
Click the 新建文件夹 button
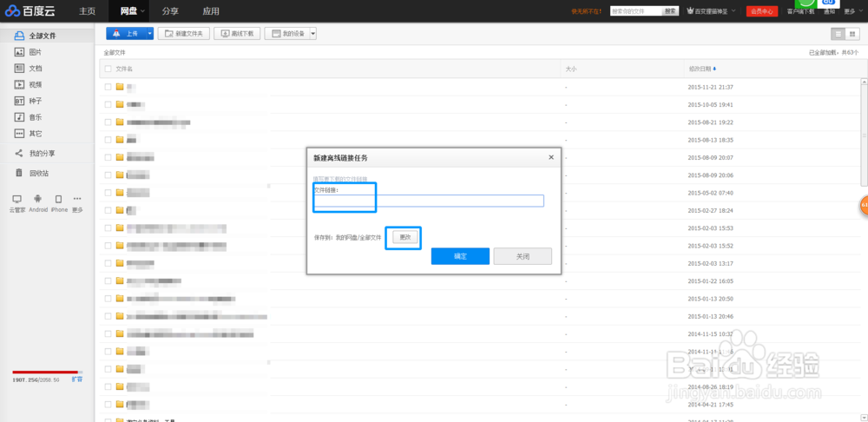tap(184, 34)
